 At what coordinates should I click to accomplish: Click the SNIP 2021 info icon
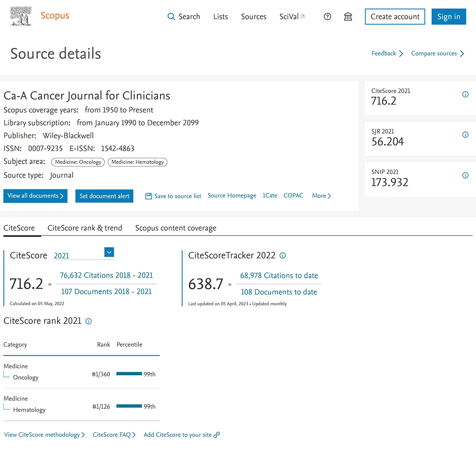(x=465, y=175)
